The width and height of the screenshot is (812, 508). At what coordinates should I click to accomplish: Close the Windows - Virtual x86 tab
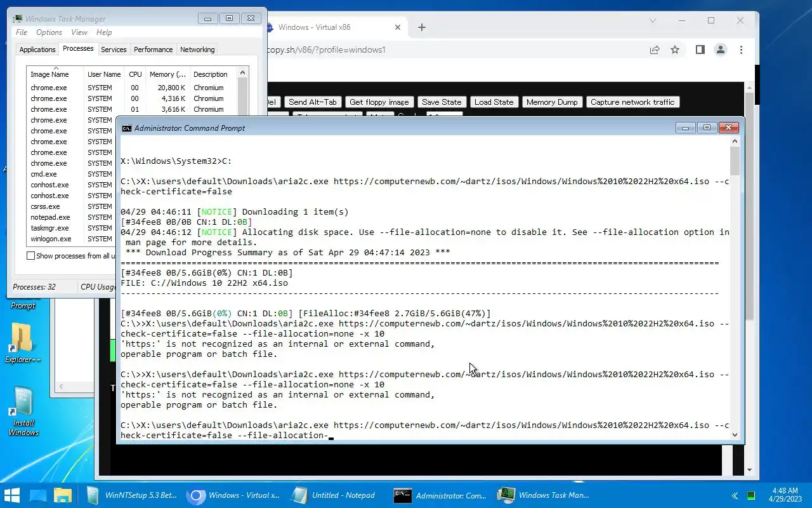tap(398, 27)
